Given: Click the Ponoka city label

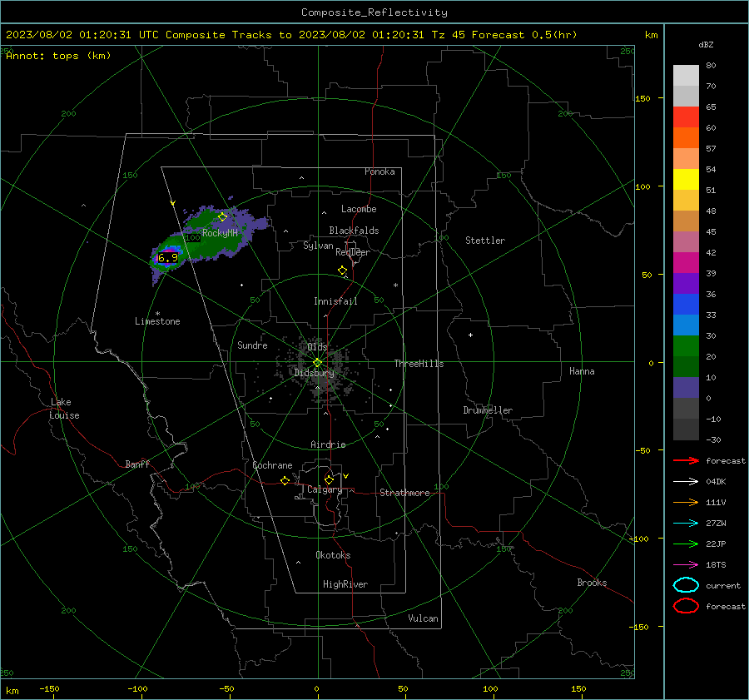Looking at the screenshot, I should (x=379, y=171).
